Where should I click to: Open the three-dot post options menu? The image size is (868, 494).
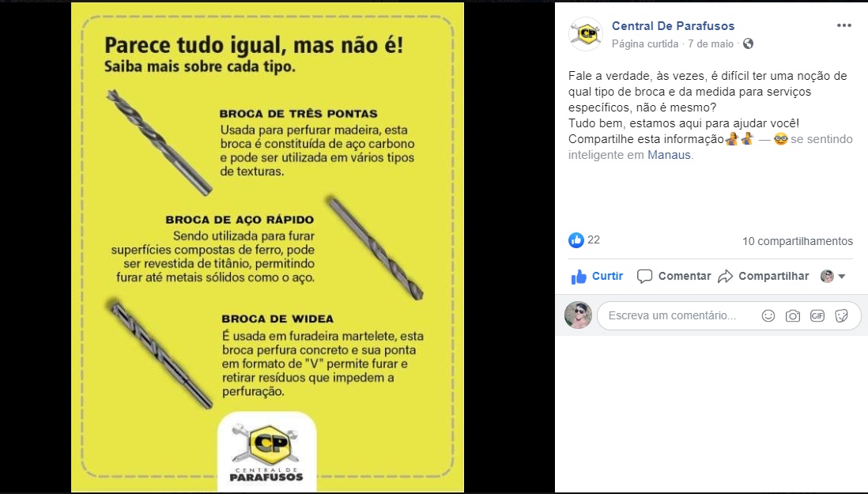coord(843,25)
